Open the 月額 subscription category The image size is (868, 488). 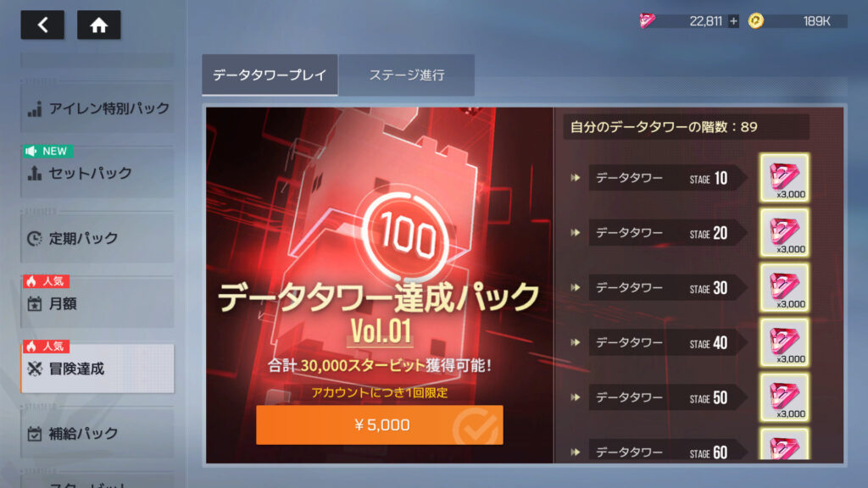click(97, 304)
